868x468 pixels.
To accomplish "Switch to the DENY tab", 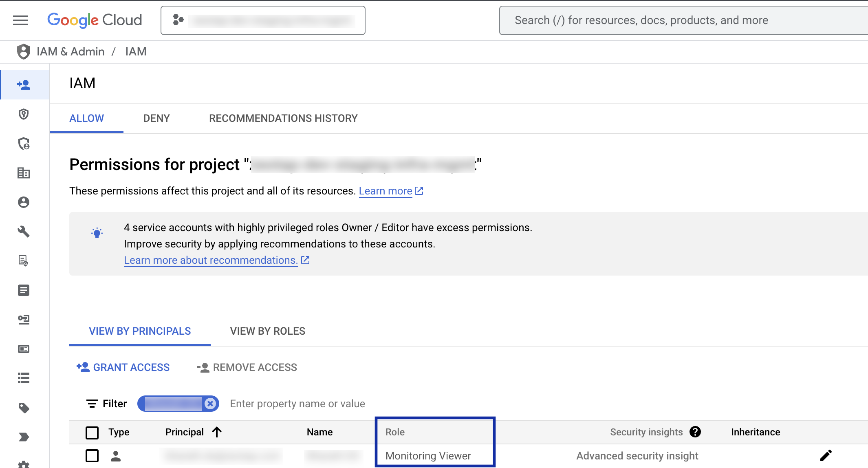I will coord(156,118).
